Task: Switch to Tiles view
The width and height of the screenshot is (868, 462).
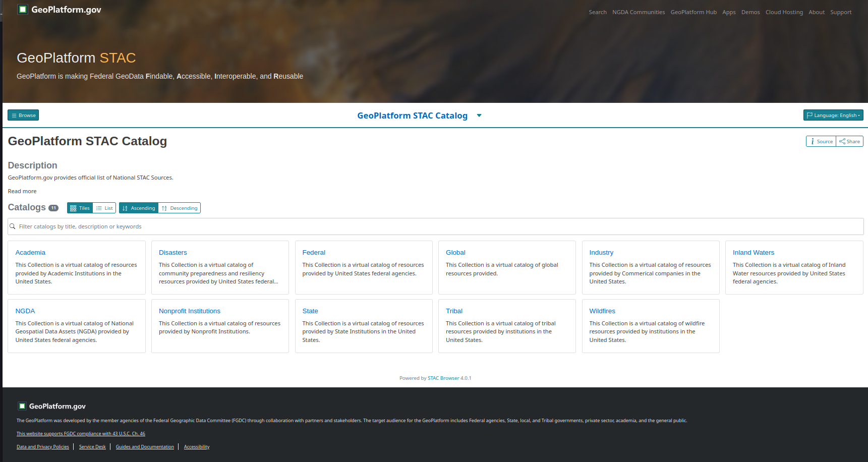Action: [80, 208]
